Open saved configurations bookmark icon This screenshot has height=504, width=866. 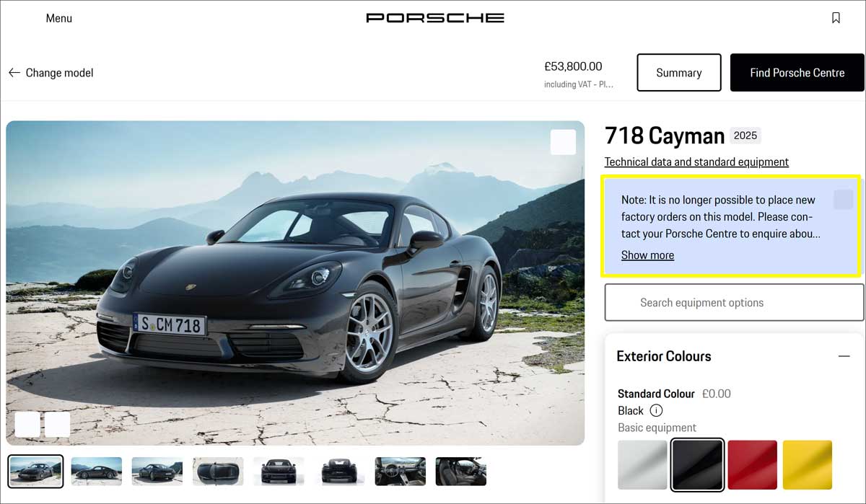[x=836, y=18]
